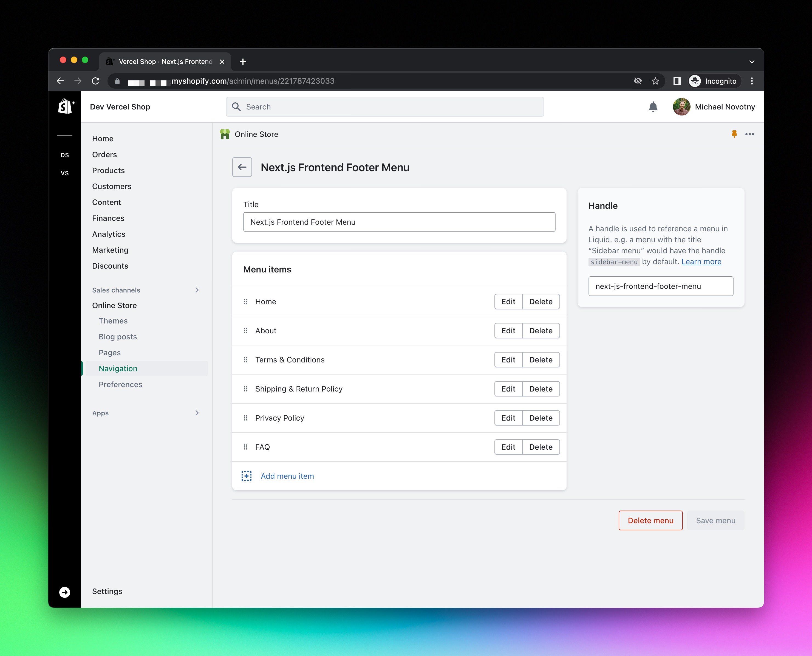
Task: Click drag handle for FAQ item
Action: click(245, 447)
